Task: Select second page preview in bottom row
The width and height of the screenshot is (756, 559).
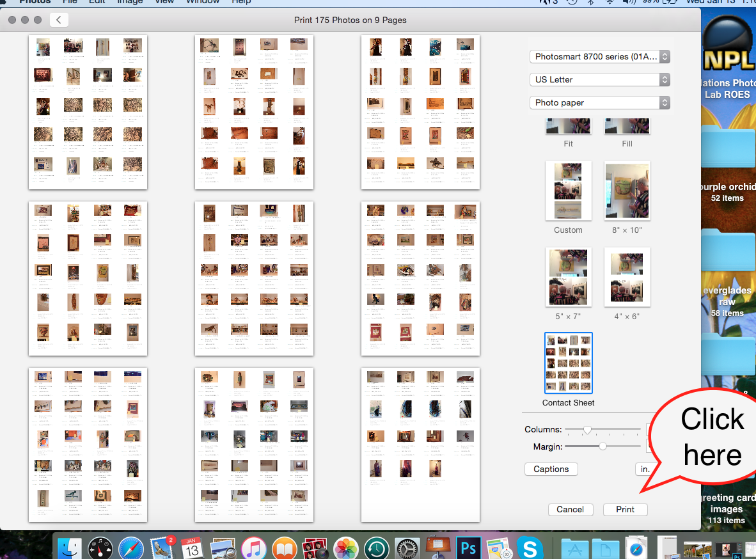Action: (x=254, y=445)
